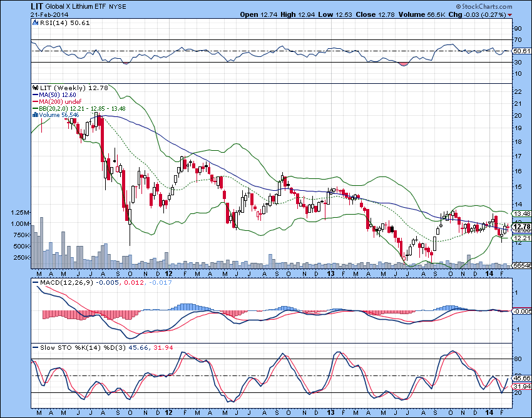Image resolution: width=532 pixels, height=418 pixels.
Task: Click the Low 12.53 value
Action: 335,14
